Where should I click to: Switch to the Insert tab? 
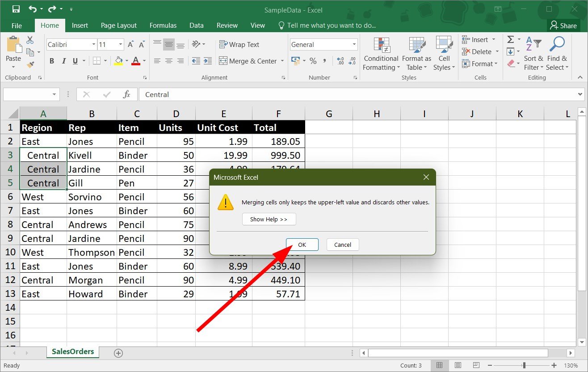tap(80, 25)
